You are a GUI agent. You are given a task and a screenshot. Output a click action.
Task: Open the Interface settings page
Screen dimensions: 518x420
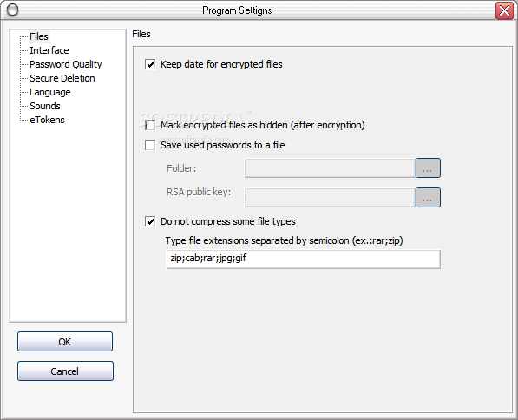coord(49,50)
